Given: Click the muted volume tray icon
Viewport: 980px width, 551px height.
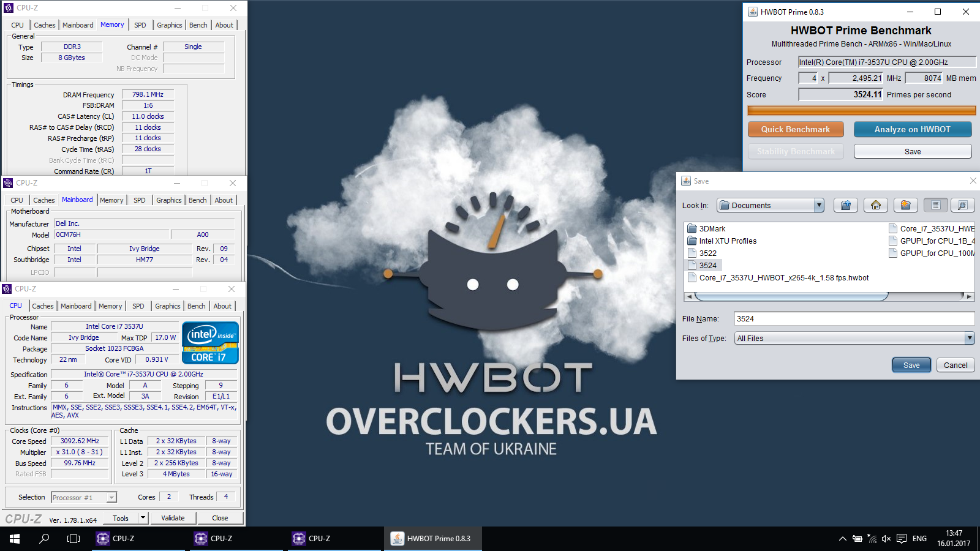Looking at the screenshot, I should [x=886, y=539].
